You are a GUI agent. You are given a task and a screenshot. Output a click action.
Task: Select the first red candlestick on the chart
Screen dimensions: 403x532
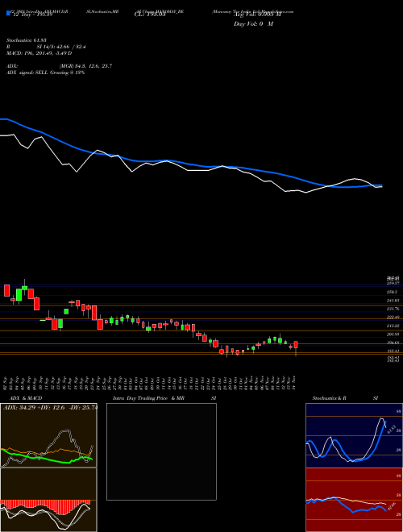tap(6, 290)
